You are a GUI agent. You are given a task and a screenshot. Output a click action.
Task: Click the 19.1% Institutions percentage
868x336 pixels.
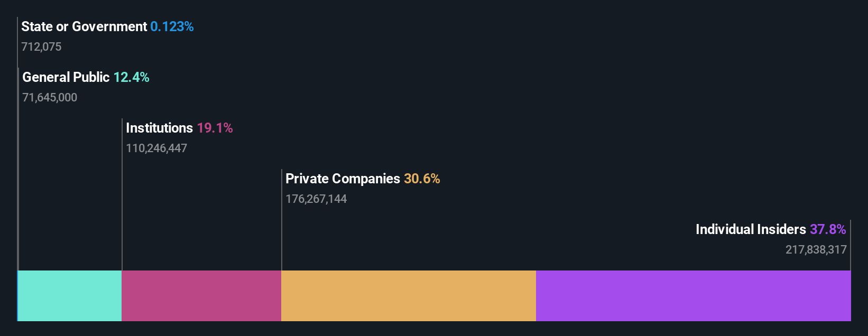point(215,128)
